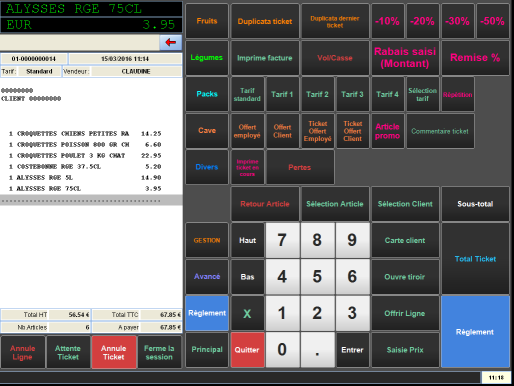Image resolution: width=514 pixels, height=386 pixels.
Task: Open the Légumes category
Action: (207, 58)
